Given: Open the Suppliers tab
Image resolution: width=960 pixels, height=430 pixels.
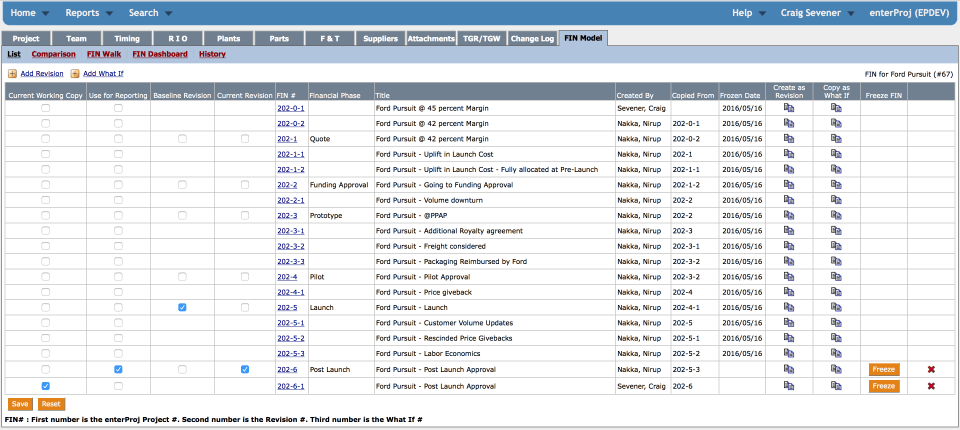Looking at the screenshot, I should [x=380, y=39].
